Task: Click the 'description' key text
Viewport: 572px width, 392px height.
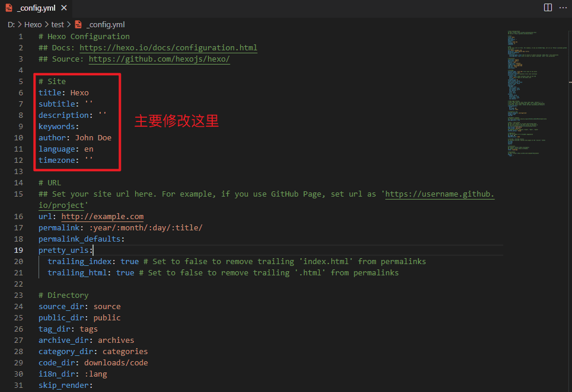Action: (x=63, y=115)
